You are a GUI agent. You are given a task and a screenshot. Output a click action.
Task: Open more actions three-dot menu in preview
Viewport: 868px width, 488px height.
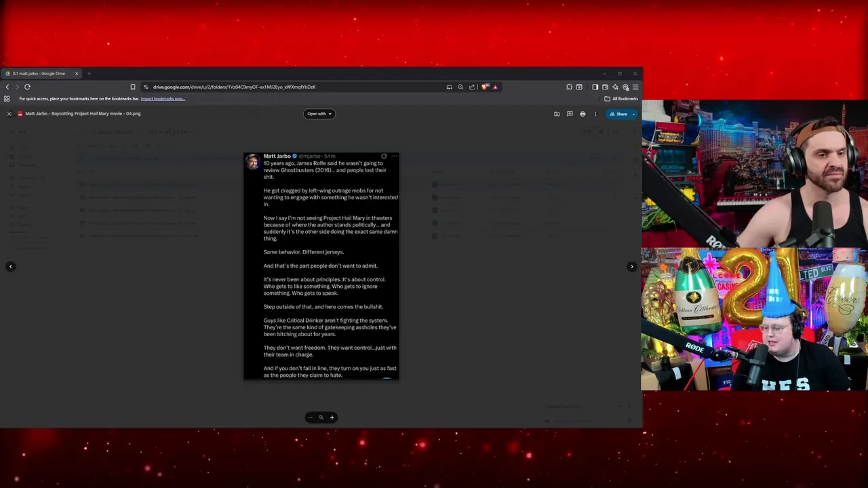coord(595,114)
